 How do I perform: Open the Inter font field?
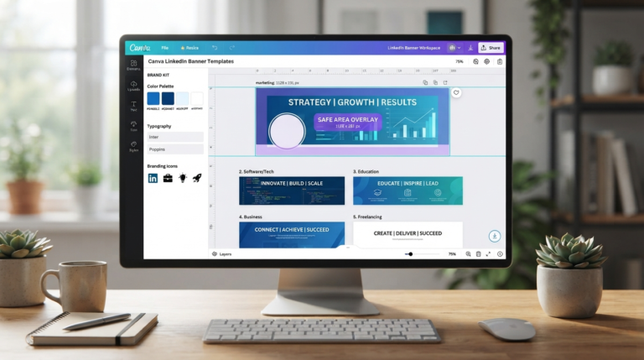[x=175, y=137]
